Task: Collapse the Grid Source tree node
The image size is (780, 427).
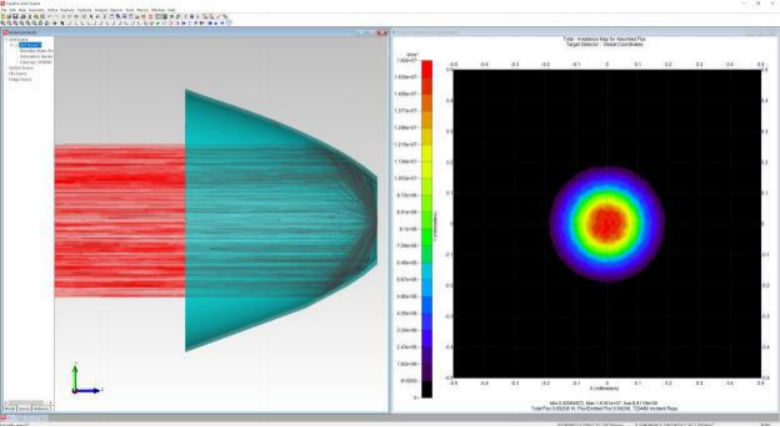Action: click(6, 39)
